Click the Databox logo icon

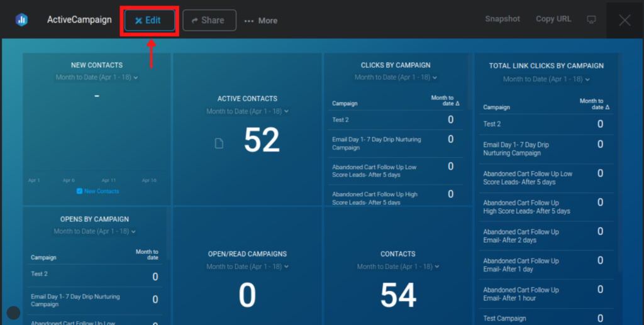[21, 19]
